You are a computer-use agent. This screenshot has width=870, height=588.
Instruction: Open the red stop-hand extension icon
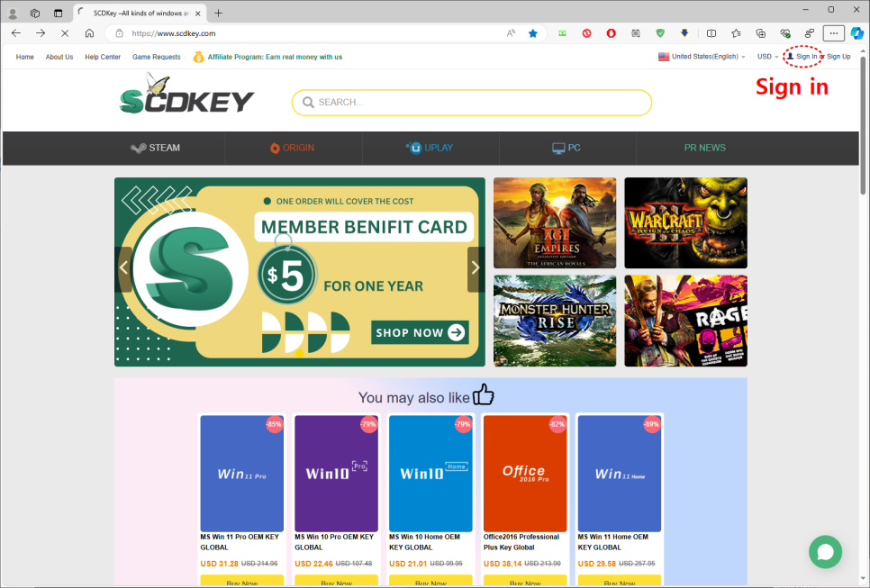611,33
